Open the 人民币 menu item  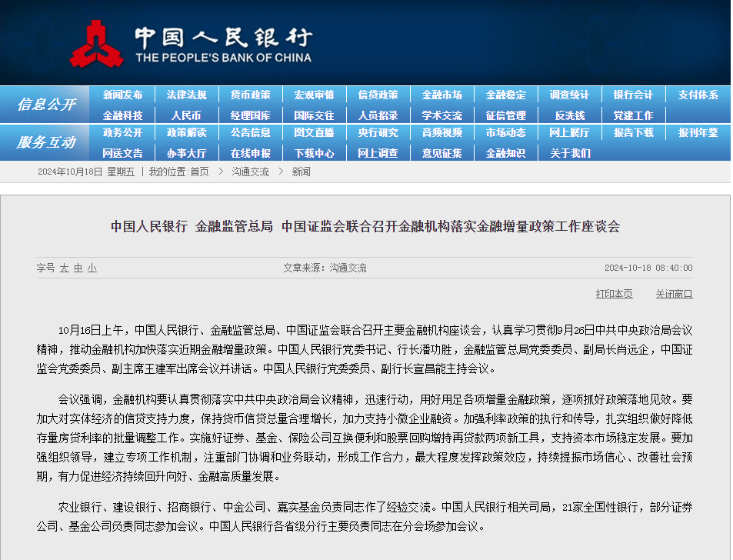[187, 115]
